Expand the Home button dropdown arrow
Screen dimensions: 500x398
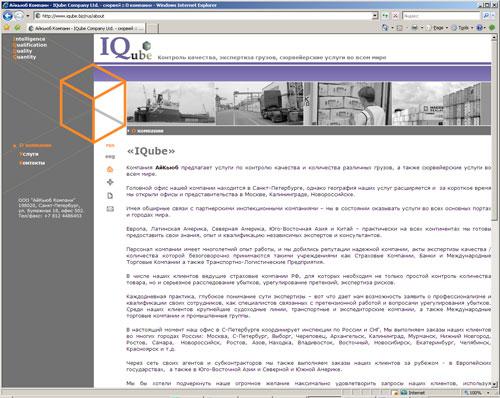coord(392,28)
